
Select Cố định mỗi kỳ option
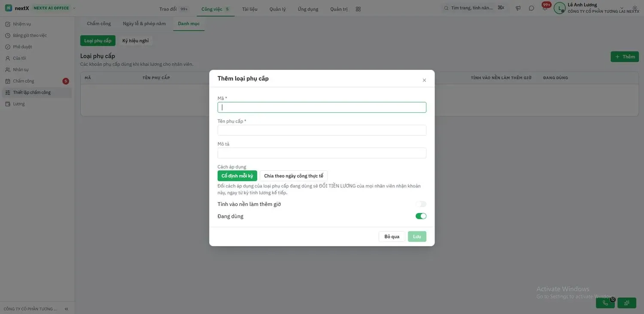(237, 176)
